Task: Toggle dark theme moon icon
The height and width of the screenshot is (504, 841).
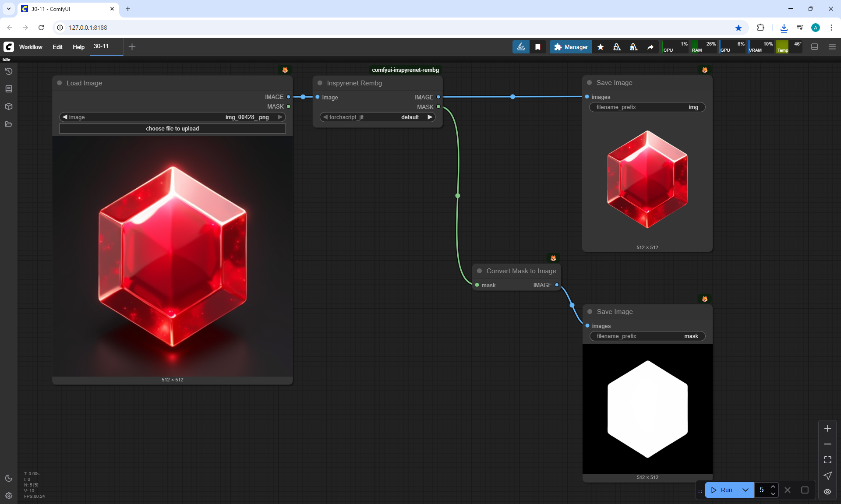Action: 9,478
